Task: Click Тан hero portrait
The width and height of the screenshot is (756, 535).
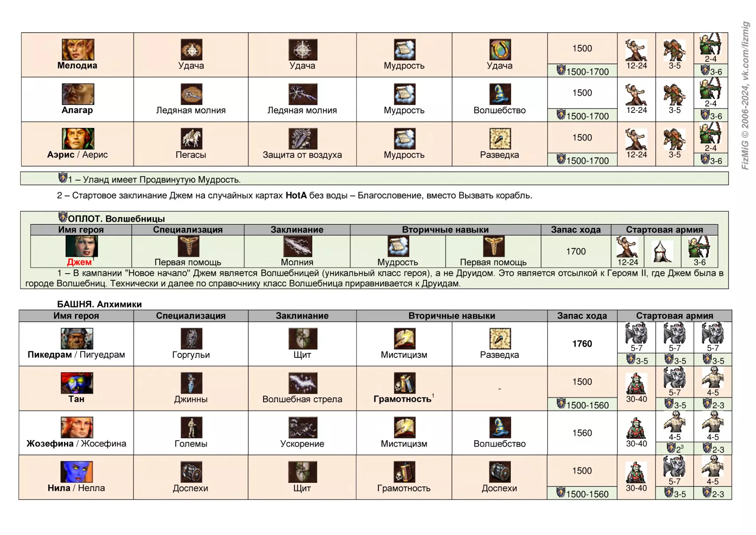Action: pos(77,383)
